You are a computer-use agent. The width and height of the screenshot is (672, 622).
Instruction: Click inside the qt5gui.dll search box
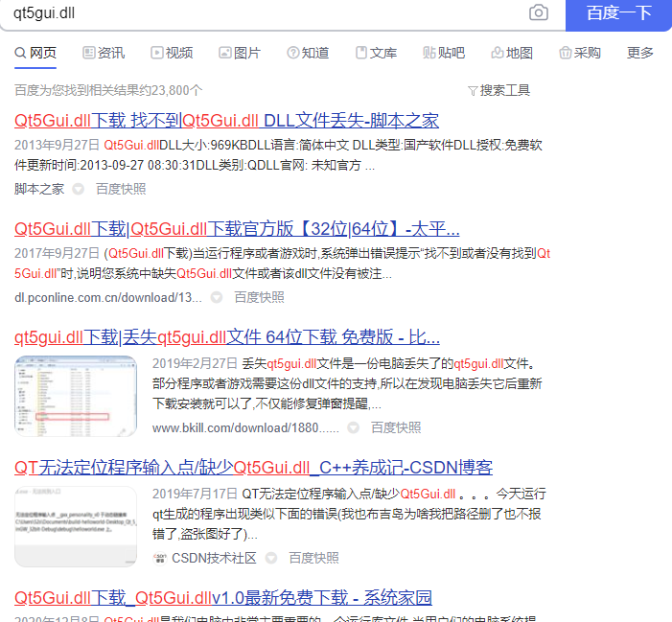(259, 13)
